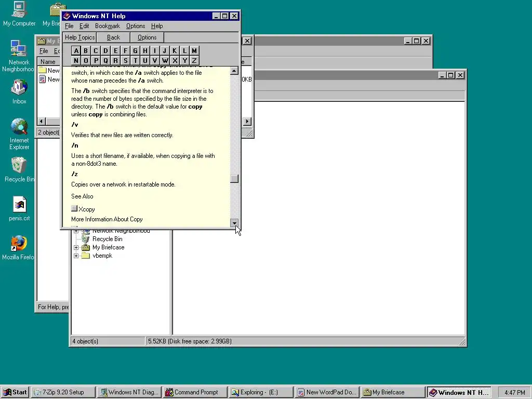
Task: Open the Help menu in Windows NT Help
Action: (157, 26)
